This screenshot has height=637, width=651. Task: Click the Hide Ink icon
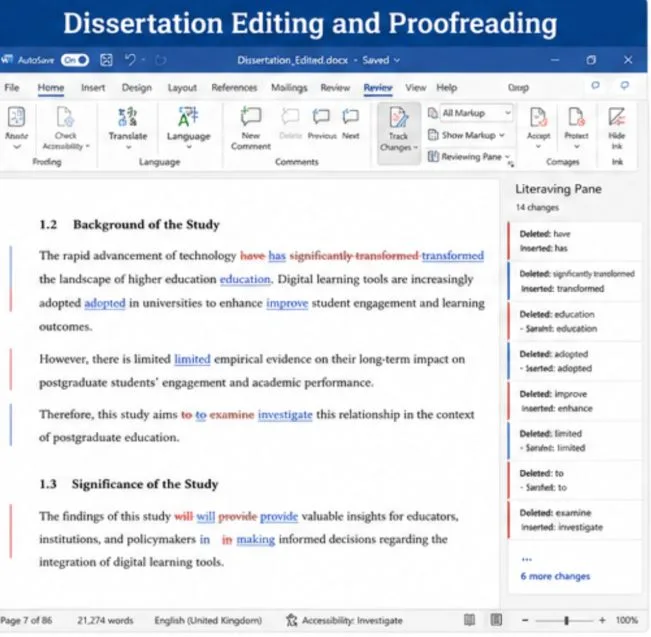tap(617, 117)
